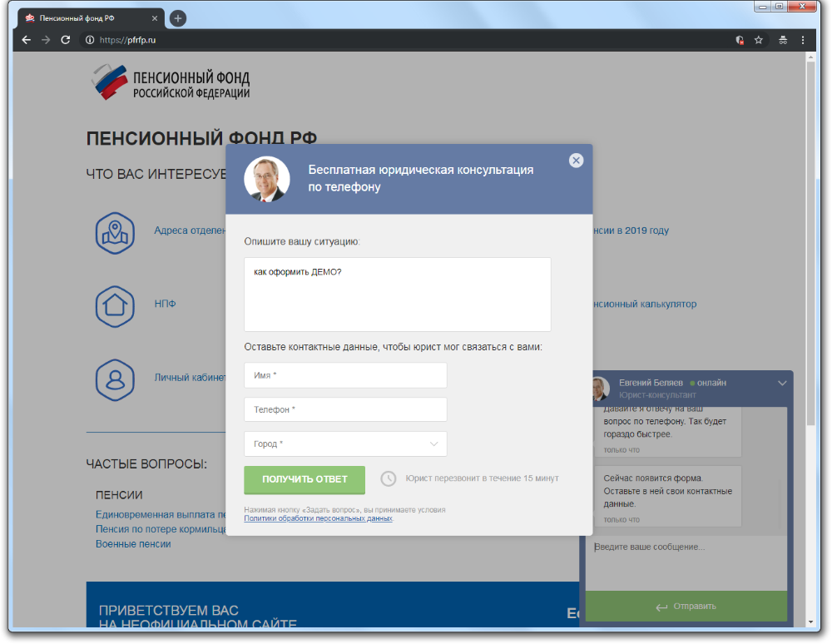Screen dimensions: 832x644
Task: Bookmark page with the star icon
Action: tap(759, 40)
